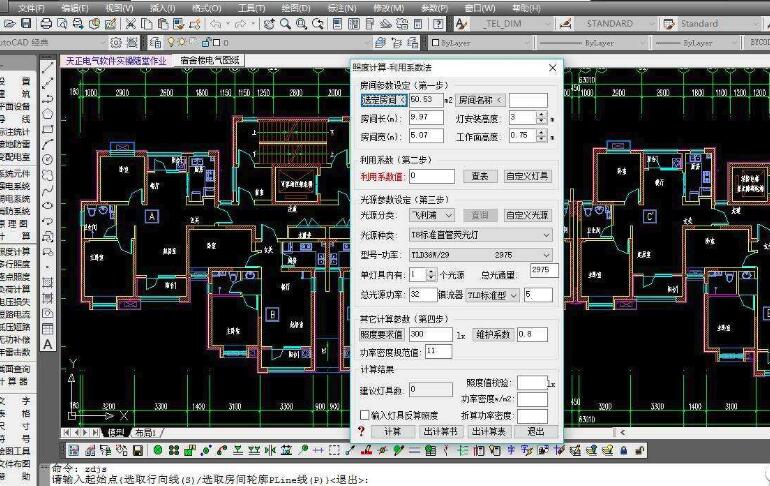Open the 格式(O) menu
This screenshot has width=770, height=486.
coord(206,7)
